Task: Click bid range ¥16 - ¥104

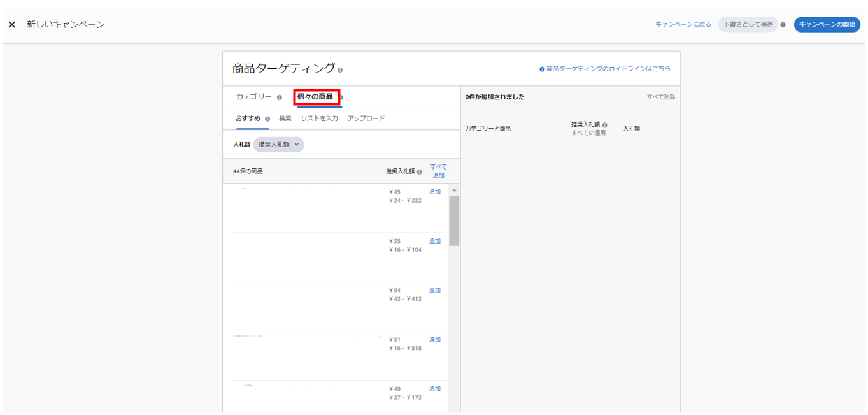Action: (405, 250)
